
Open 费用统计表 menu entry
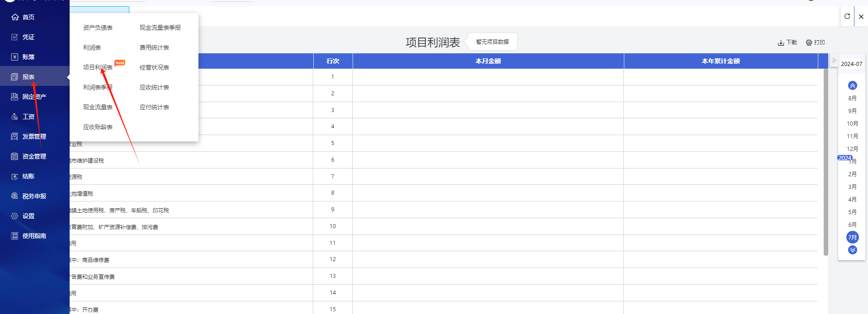coord(154,48)
